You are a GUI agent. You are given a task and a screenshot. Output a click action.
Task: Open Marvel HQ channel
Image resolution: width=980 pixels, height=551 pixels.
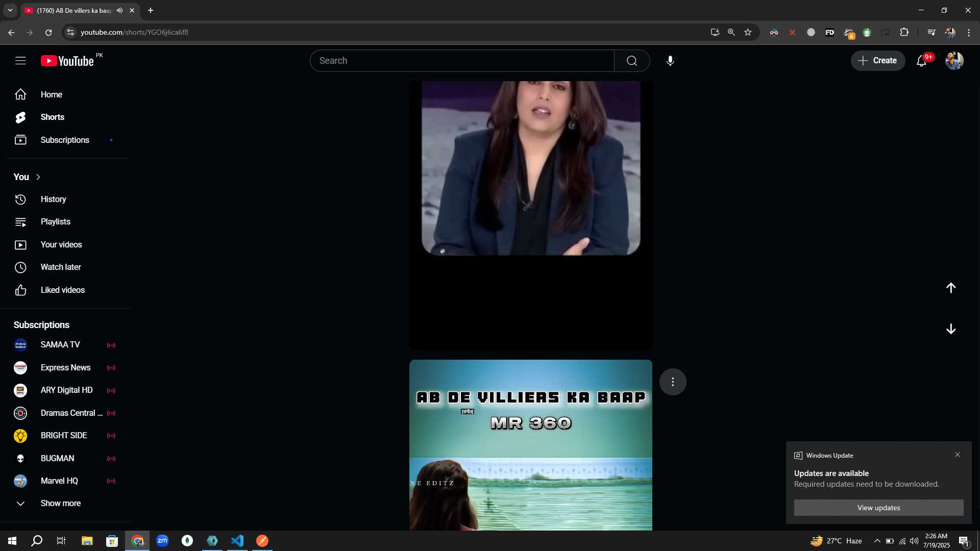(x=65, y=481)
